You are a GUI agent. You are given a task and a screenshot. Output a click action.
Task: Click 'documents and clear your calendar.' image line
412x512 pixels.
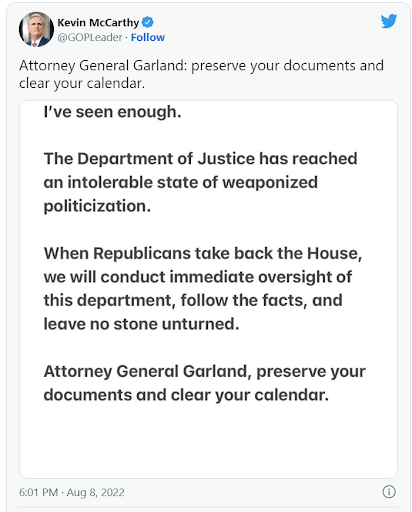[186, 395]
